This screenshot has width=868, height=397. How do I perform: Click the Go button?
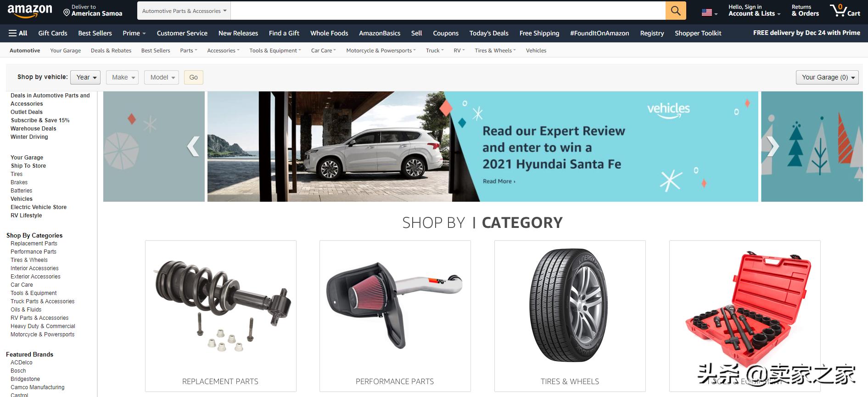(x=194, y=77)
